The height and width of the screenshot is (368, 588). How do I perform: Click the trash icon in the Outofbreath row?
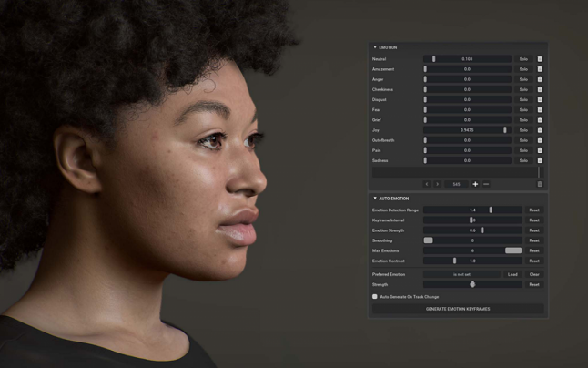540,140
